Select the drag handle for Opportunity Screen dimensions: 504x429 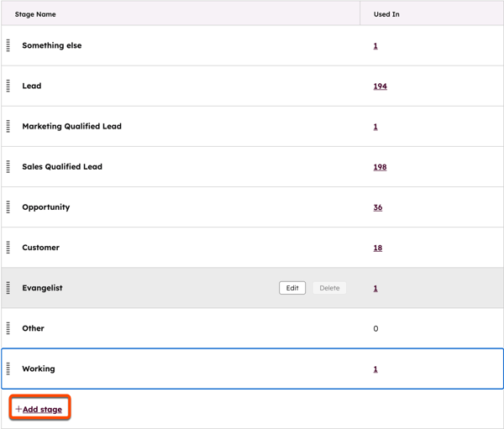8,207
